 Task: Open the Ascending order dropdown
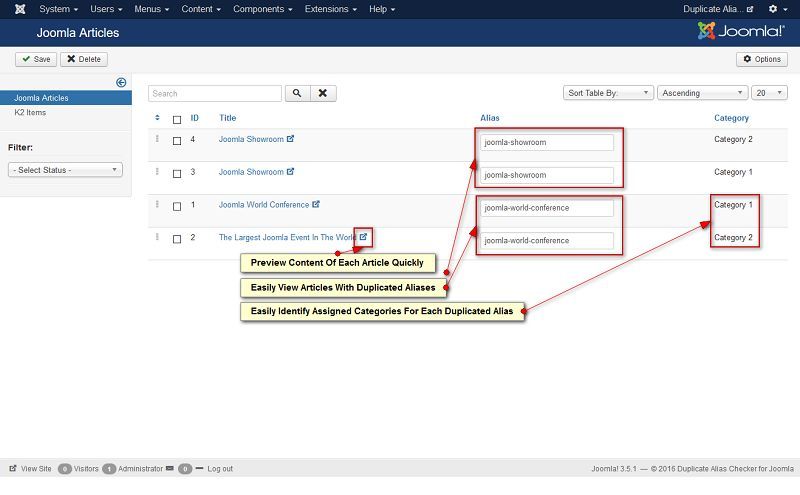pos(703,93)
